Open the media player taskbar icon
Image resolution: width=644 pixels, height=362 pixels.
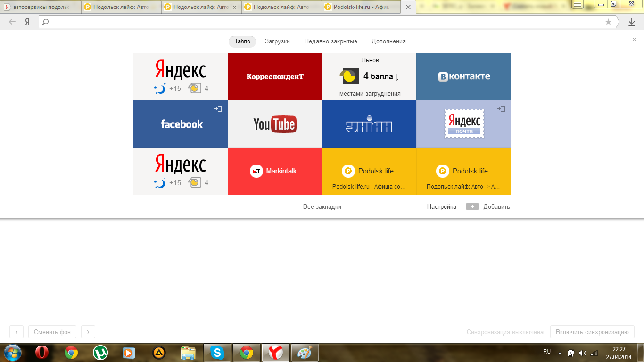point(129,353)
